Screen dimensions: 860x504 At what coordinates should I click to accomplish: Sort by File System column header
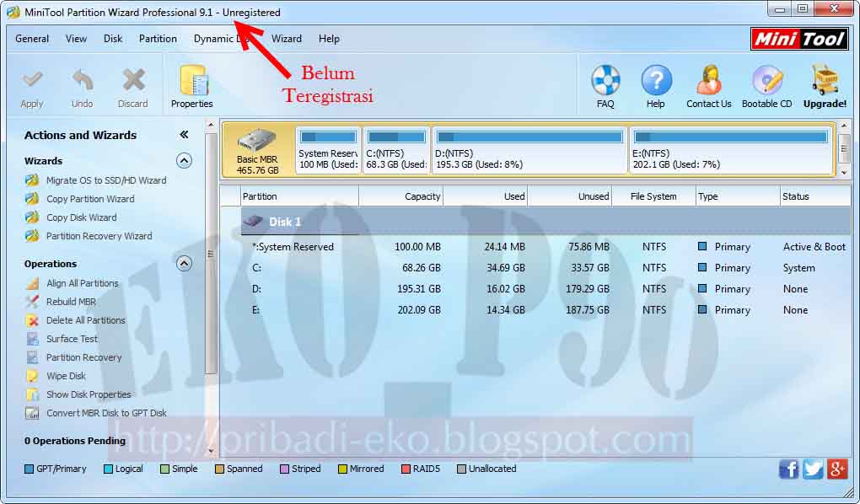tap(653, 196)
